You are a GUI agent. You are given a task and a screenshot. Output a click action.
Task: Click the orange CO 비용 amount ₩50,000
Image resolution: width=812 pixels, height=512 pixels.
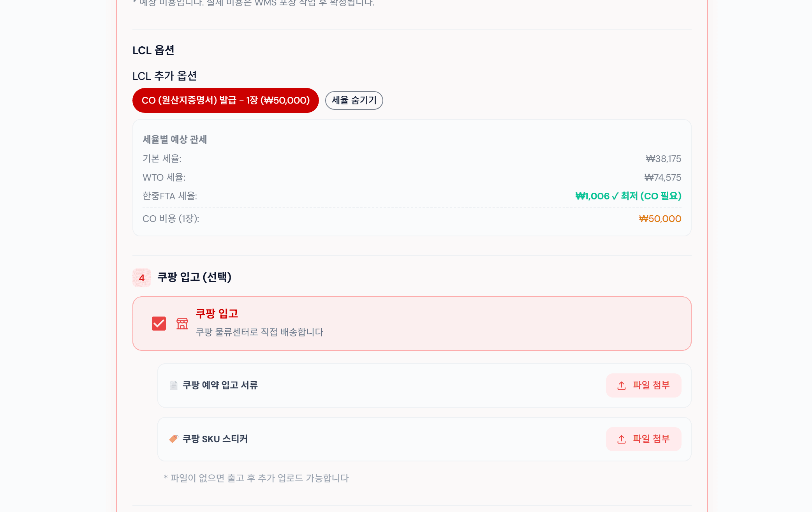(660, 219)
